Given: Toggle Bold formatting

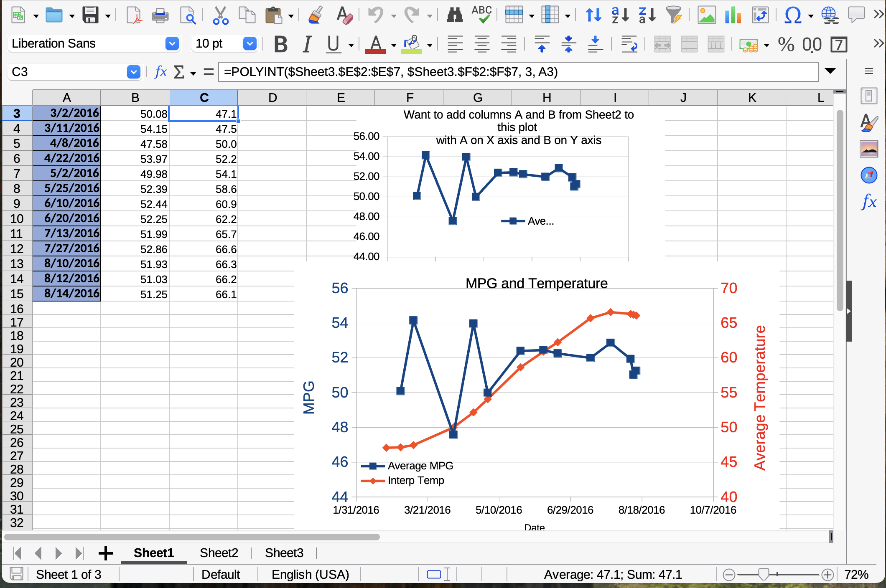Looking at the screenshot, I should (x=280, y=44).
